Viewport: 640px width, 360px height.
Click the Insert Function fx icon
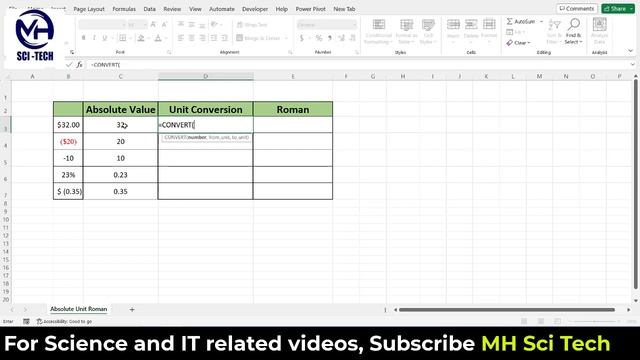[x=79, y=64]
